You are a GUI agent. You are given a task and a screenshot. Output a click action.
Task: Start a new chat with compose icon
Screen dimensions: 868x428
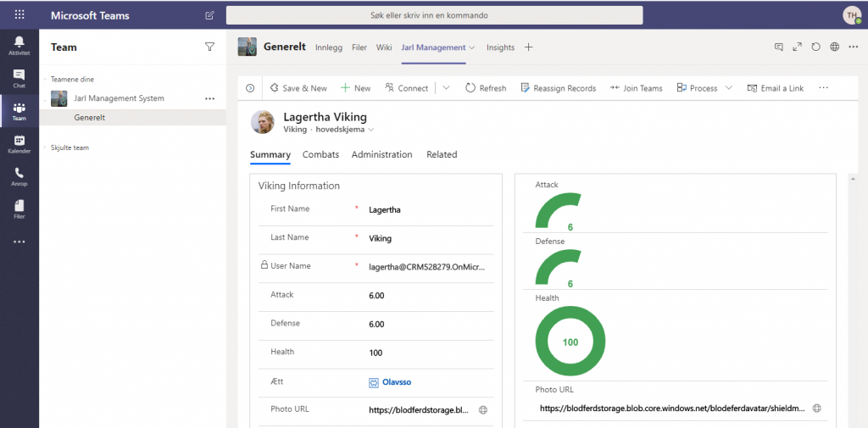(x=209, y=15)
